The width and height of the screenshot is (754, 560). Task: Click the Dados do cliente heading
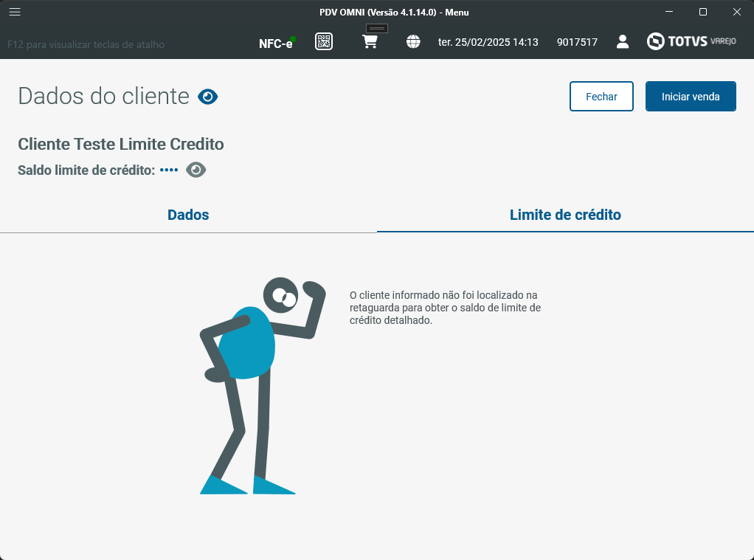click(x=103, y=96)
